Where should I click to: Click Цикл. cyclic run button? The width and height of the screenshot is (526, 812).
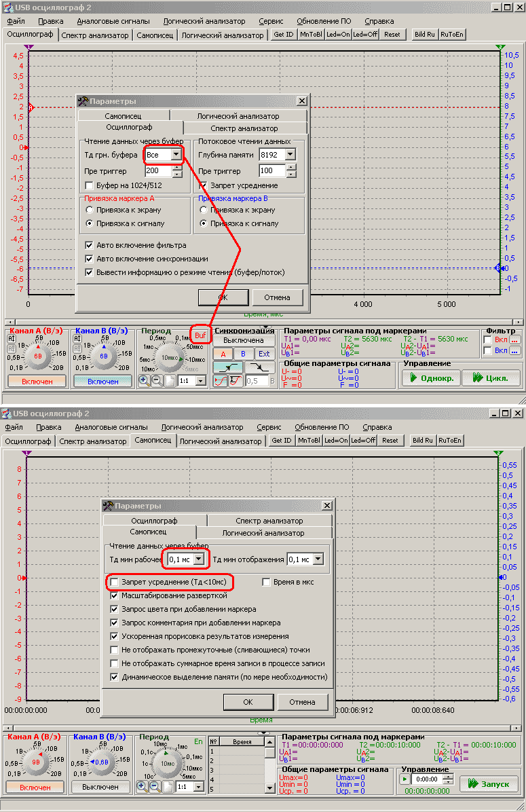pyautogui.click(x=491, y=378)
